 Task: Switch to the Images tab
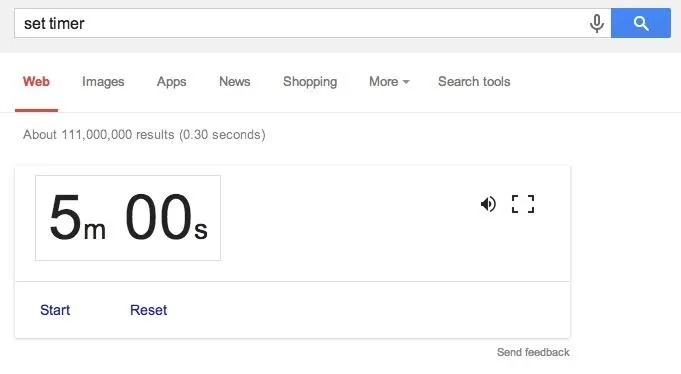tap(103, 82)
